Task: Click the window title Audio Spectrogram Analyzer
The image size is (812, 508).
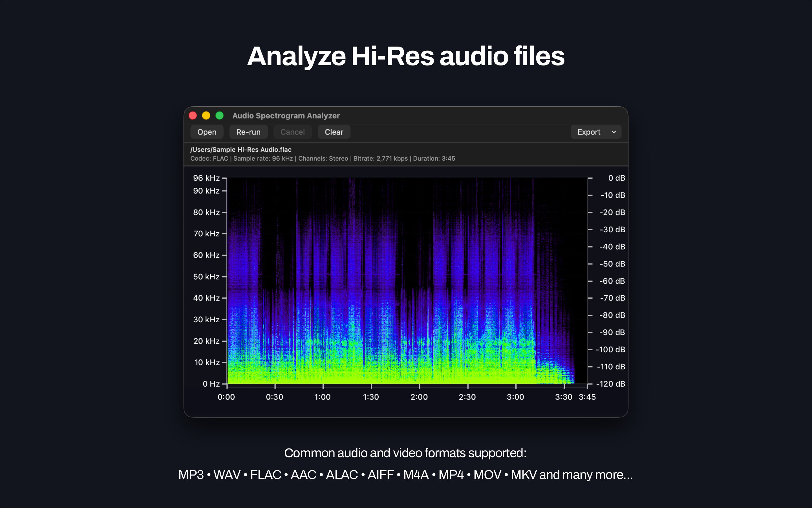Action: tap(286, 116)
